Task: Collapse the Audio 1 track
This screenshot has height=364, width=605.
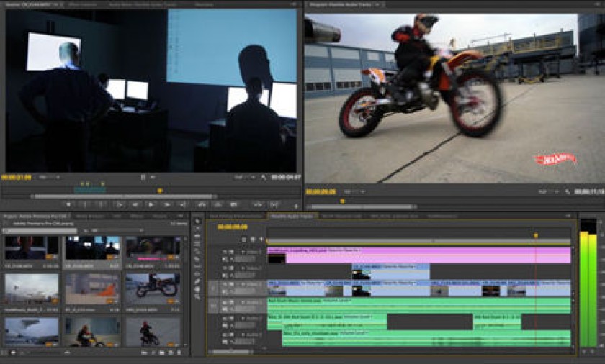Action: point(243,302)
